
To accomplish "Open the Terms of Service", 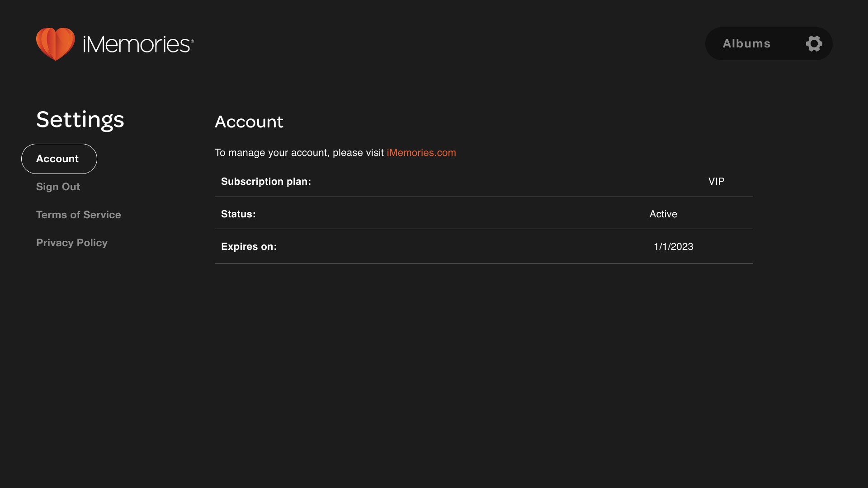I will (78, 215).
